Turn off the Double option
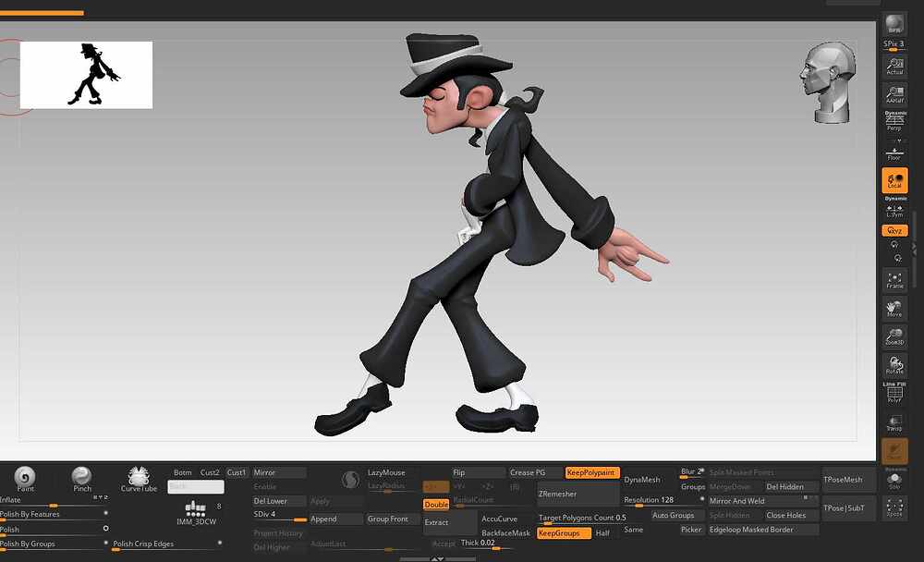Image resolution: width=924 pixels, height=562 pixels. click(x=436, y=505)
